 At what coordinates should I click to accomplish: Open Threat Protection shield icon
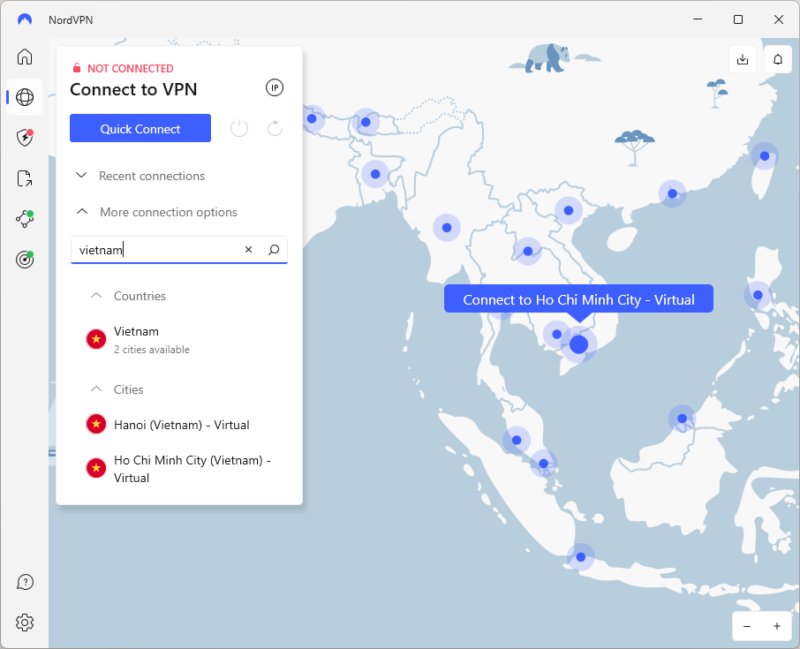coord(25,138)
